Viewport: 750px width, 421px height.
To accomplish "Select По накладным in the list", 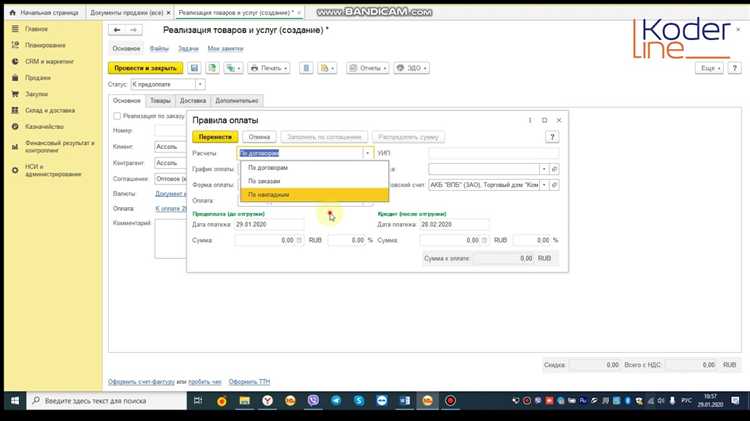I will 268,194.
